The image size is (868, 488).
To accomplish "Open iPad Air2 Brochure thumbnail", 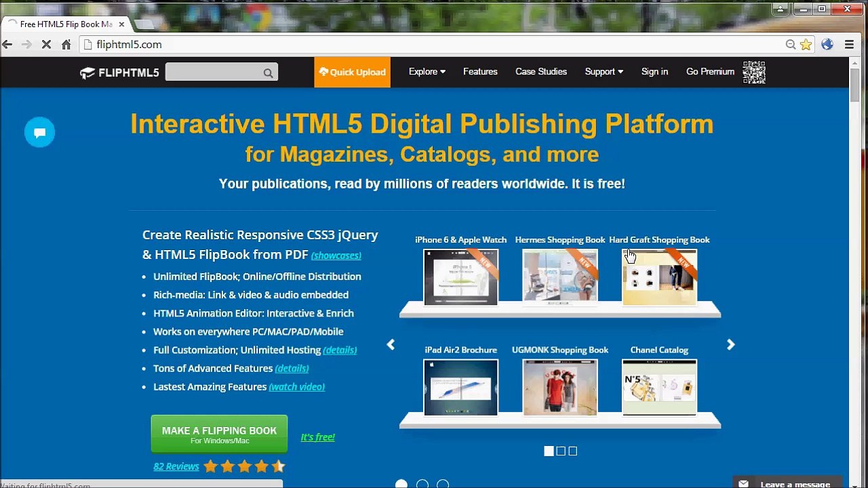I will (x=460, y=388).
